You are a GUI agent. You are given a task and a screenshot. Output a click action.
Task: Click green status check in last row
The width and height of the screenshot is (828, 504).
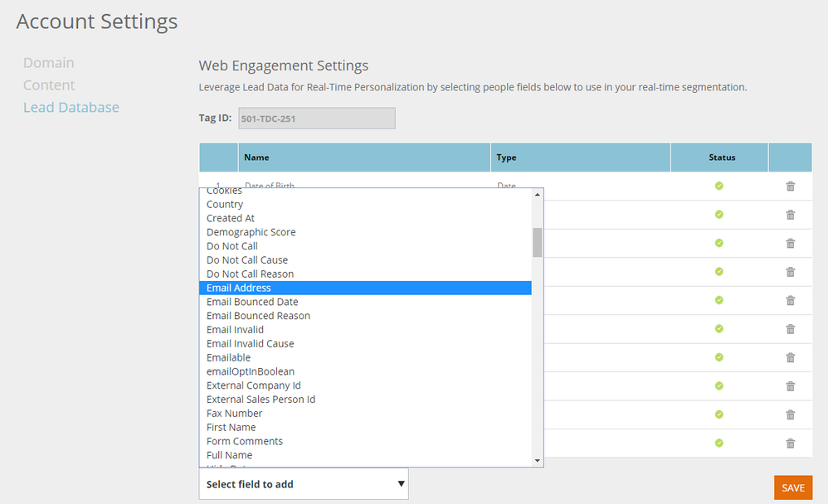coord(719,443)
